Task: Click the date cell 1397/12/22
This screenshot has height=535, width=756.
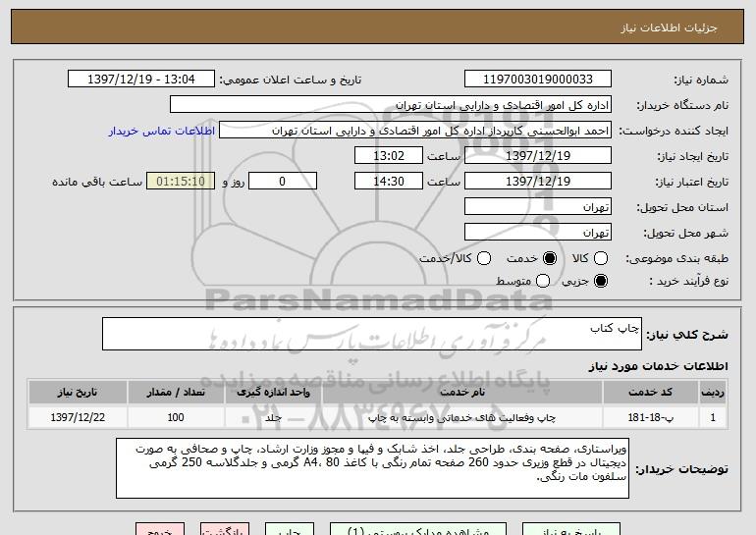Action: pyautogui.click(x=78, y=417)
